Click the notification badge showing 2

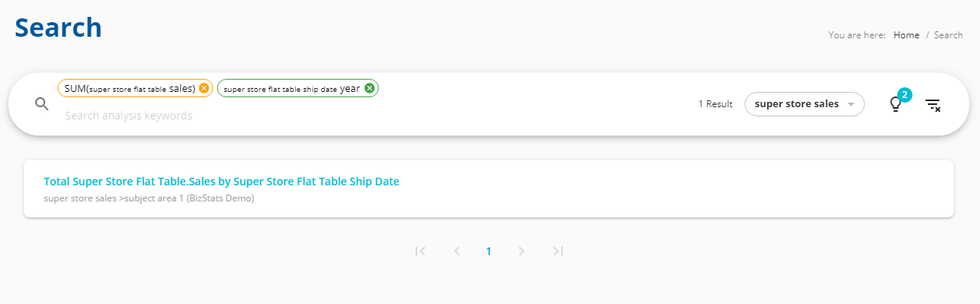click(x=905, y=95)
